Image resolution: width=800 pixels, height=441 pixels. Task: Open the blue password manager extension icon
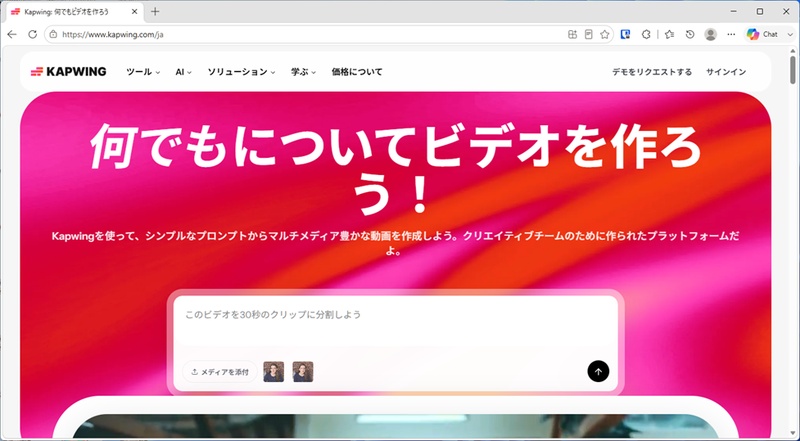(625, 34)
